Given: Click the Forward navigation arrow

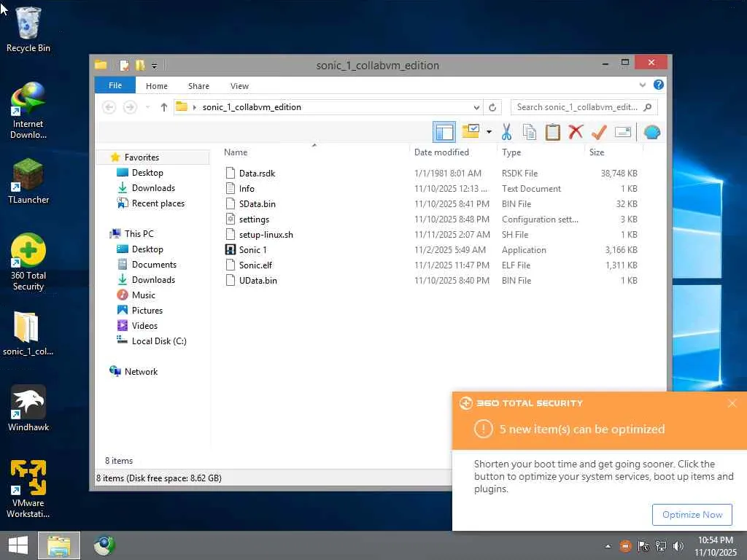Looking at the screenshot, I should point(130,107).
